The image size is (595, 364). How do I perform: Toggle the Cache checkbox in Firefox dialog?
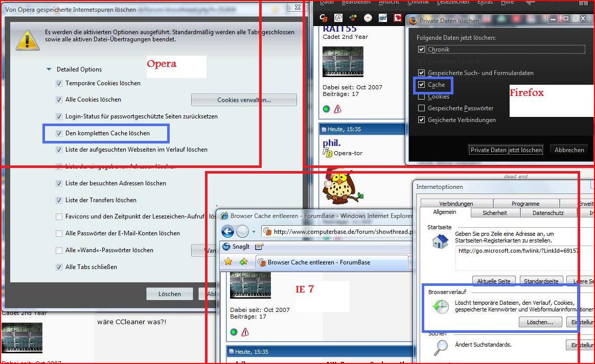(421, 85)
